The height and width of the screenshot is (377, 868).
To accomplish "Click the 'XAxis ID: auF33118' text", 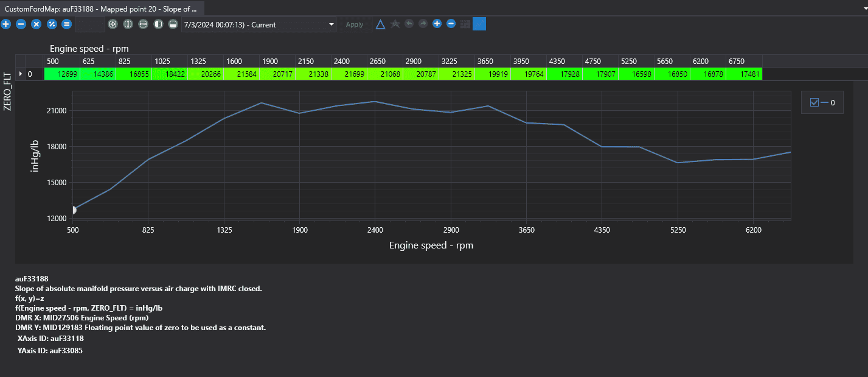I will click(x=50, y=339).
